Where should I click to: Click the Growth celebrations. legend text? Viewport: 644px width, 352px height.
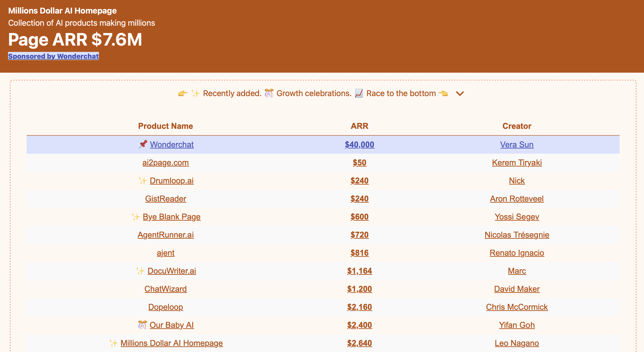(314, 93)
